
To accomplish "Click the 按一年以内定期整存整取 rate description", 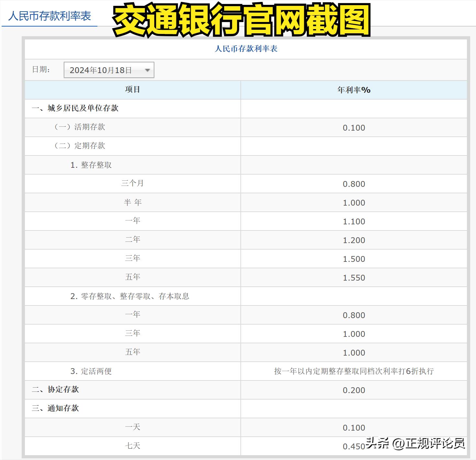I will 354,371.
